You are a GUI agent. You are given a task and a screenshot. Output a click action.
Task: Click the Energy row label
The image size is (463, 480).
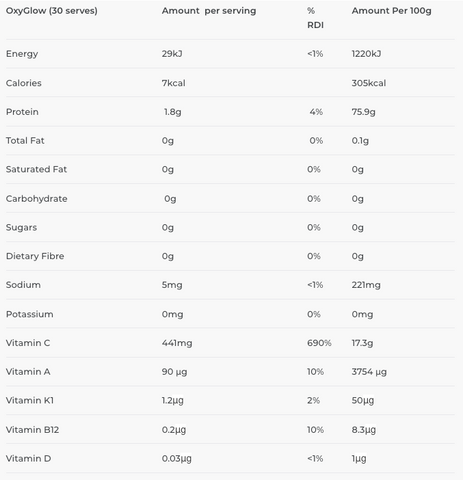coord(22,54)
